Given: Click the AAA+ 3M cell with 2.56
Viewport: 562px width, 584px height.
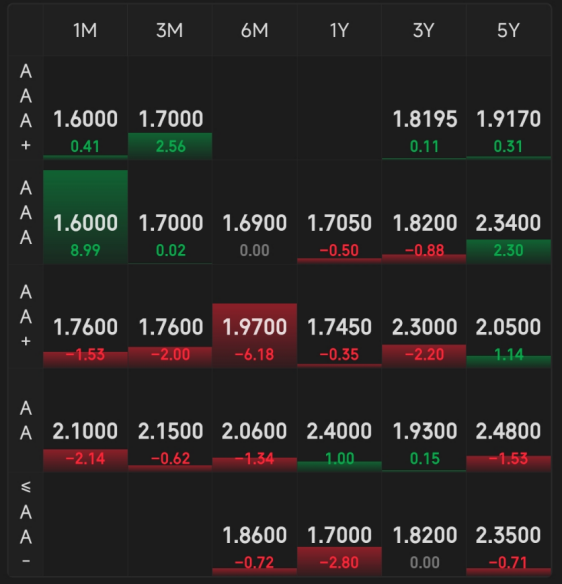Looking at the screenshot, I should [x=170, y=108].
